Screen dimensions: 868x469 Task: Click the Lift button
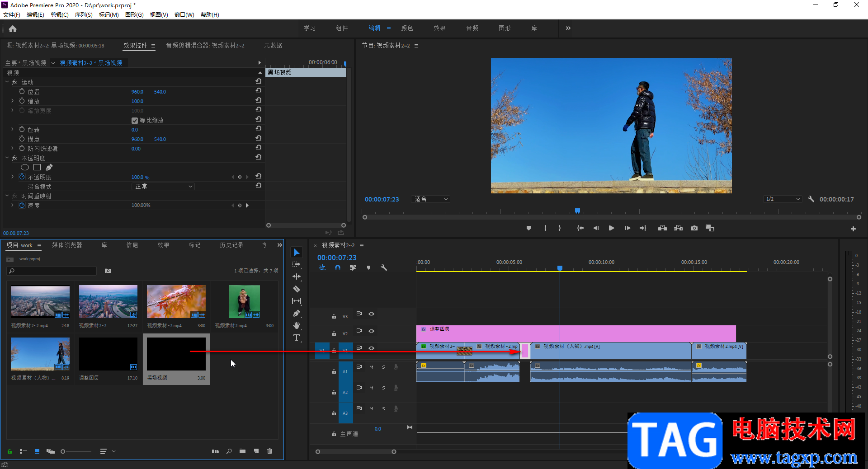pyautogui.click(x=662, y=228)
